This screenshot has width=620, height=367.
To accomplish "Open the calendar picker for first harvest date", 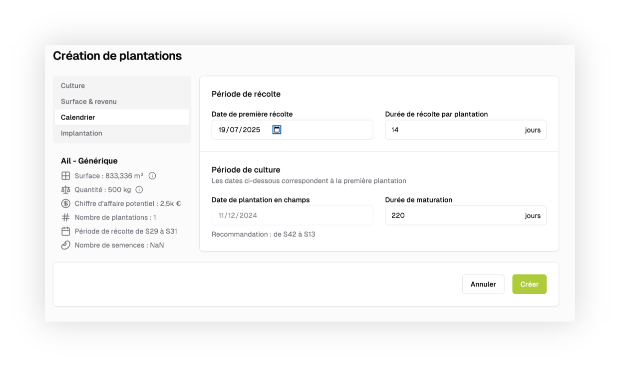I will coord(277,130).
